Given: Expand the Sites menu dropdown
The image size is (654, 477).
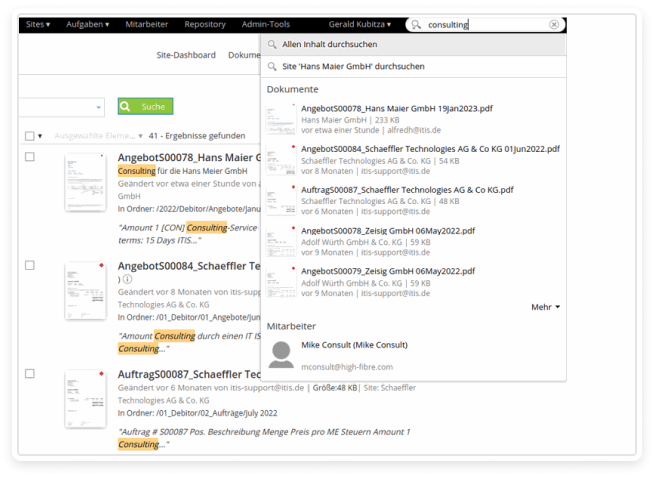Looking at the screenshot, I should pos(38,23).
